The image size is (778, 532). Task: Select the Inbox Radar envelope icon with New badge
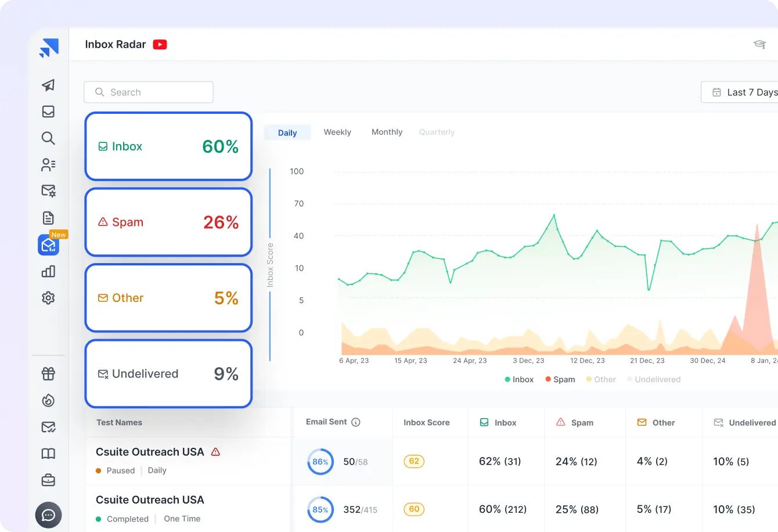[48, 245]
